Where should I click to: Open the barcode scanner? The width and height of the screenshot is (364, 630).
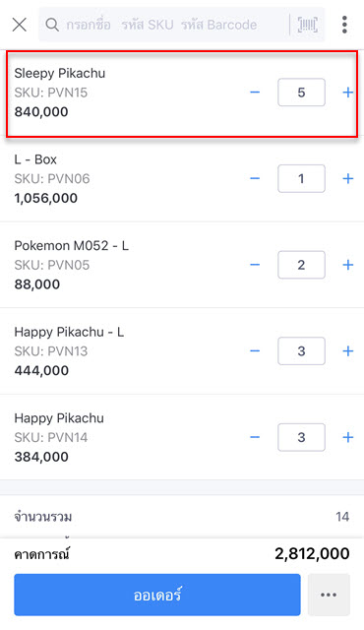pos(307,25)
